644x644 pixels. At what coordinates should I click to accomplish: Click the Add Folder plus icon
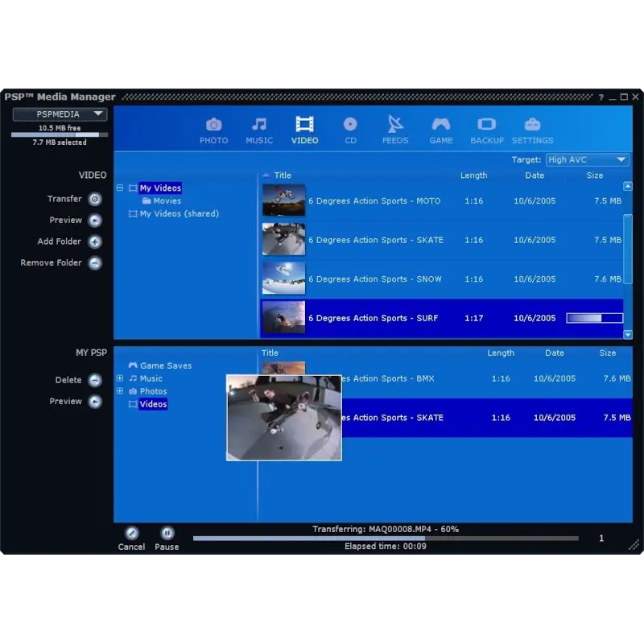[x=95, y=242]
